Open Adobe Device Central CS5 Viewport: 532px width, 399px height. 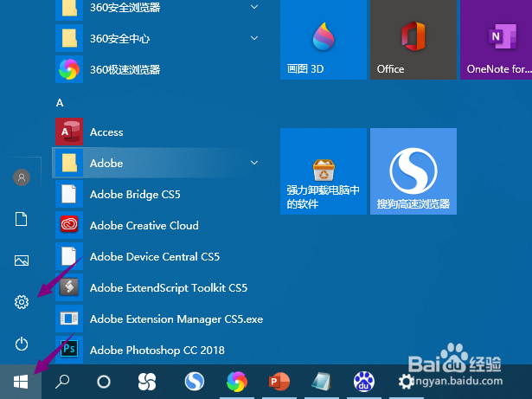pyautogui.click(x=157, y=256)
